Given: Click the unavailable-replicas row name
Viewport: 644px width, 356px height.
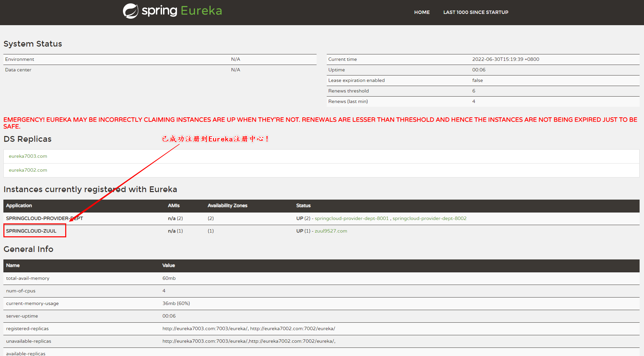Looking at the screenshot, I should (29, 341).
